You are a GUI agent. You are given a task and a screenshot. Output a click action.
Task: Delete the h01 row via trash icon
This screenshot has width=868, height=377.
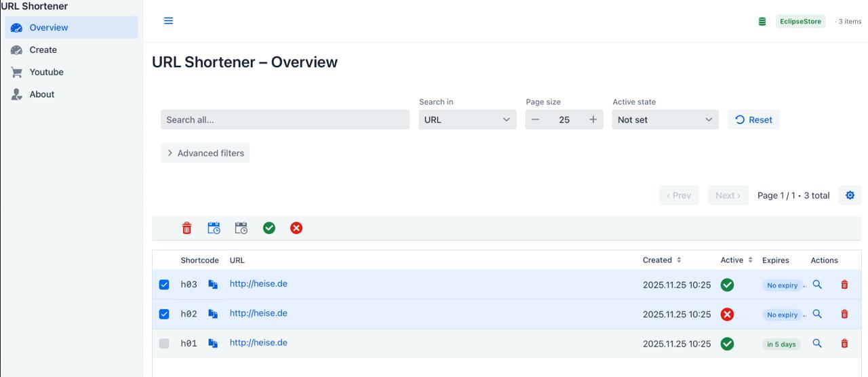coord(844,344)
